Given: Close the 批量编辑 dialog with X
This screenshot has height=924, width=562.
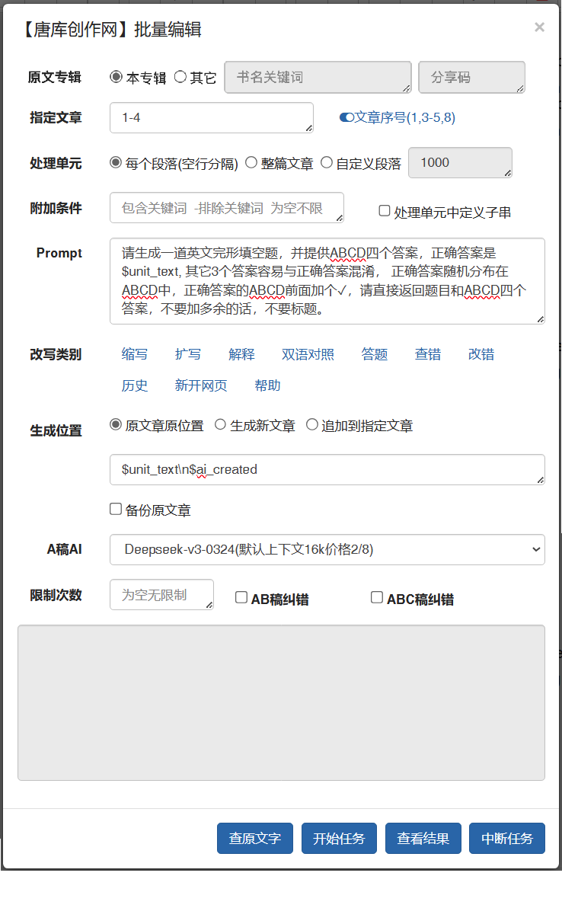Looking at the screenshot, I should (x=539, y=27).
